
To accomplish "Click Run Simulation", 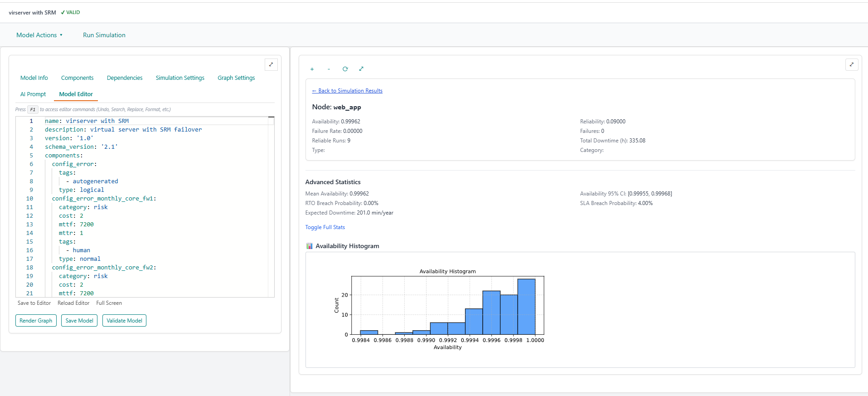I will point(104,35).
